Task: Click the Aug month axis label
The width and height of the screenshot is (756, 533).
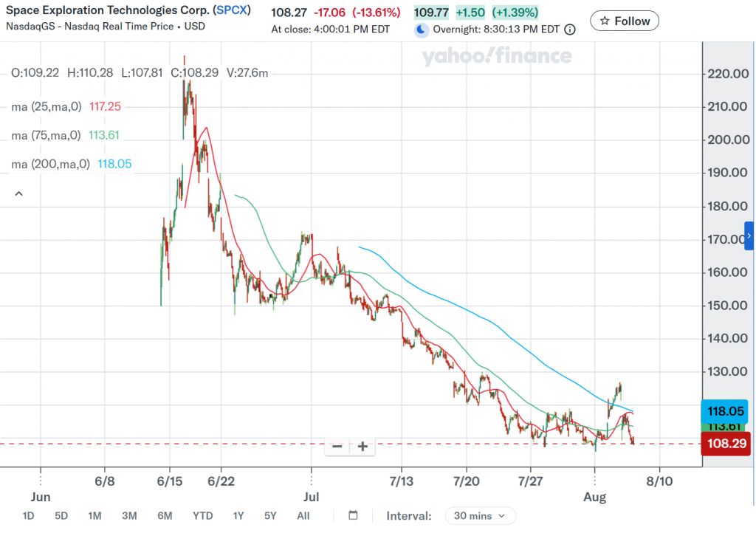Action: tap(594, 497)
